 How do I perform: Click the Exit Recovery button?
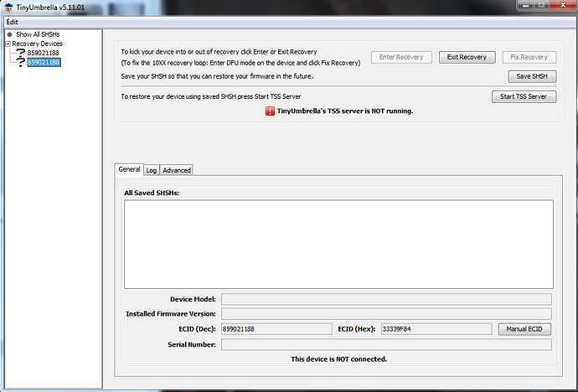coord(467,57)
